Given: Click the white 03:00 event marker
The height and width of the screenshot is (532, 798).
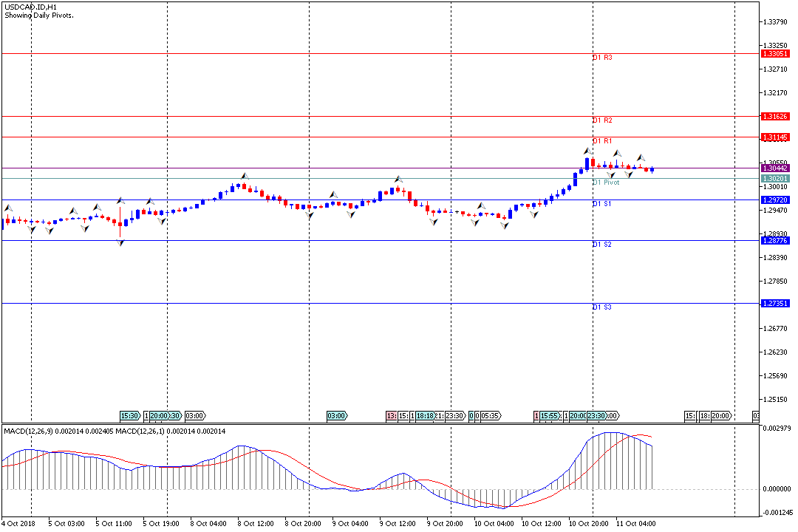Looking at the screenshot, I should pyautogui.click(x=195, y=416).
